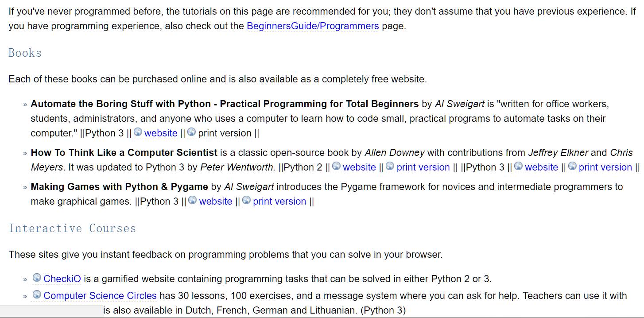Open the BeginnersGuide/Programmers page link
Image resolution: width=644 pixels, height=318 pixels.
[x=313, y=26]
